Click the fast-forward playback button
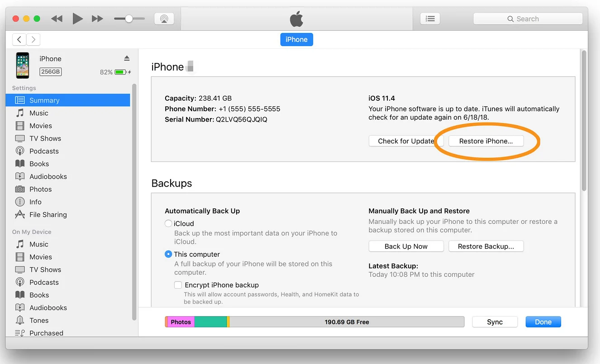600x364 pixels. coord(97,19)
